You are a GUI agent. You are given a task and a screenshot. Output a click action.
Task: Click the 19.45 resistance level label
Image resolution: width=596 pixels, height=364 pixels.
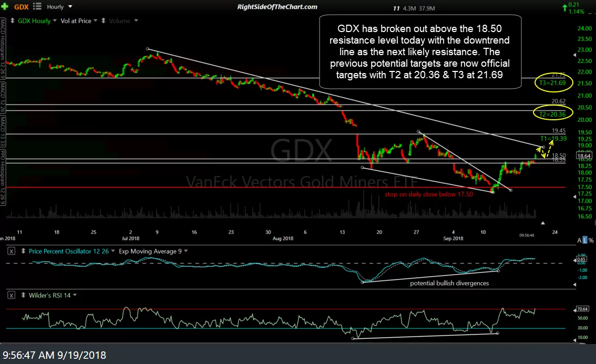pos(559,131)
